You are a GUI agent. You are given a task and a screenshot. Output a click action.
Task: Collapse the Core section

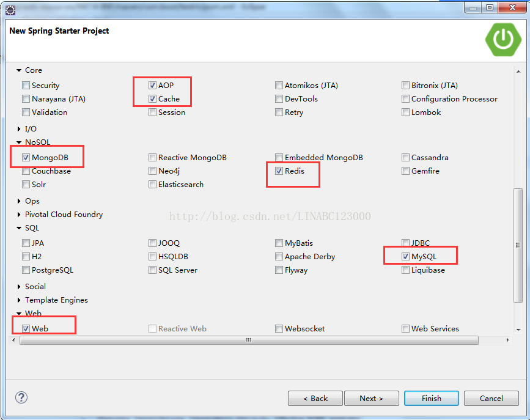(x=19, y=70)
